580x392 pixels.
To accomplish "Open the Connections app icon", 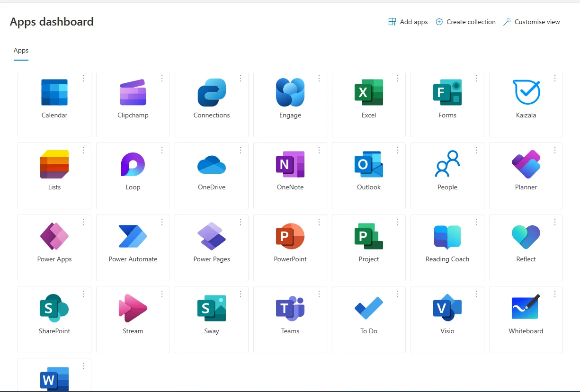I will (212, 92).
